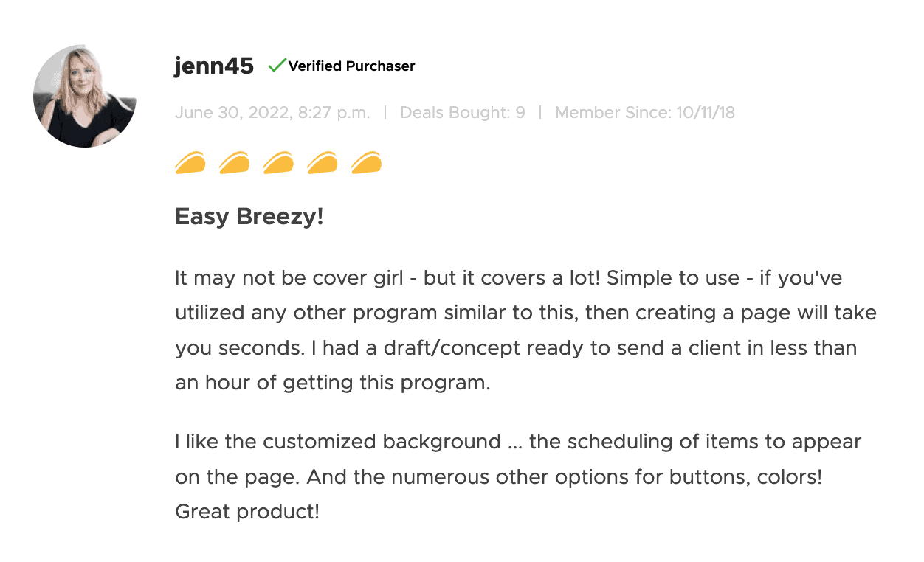Click the line starting "you seconds. I had"

[516, 347]
